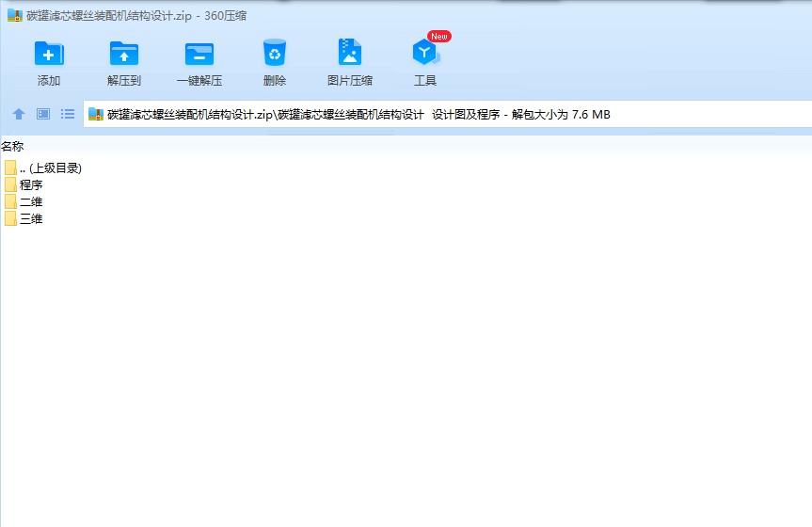Screen dimensions: 812x527
Task: Select the 二维 folder icon
Action: click(x=10, y=201)
